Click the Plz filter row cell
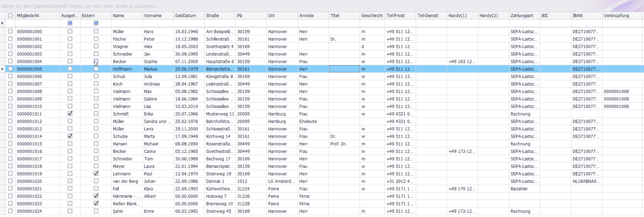This screenshot has height=217, width=644. click(x=251, y=23)
